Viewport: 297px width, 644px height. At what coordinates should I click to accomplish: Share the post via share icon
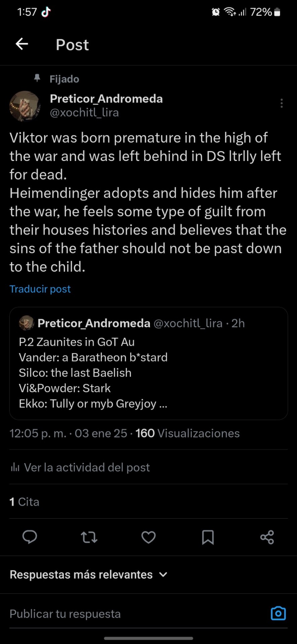[267, 537]
